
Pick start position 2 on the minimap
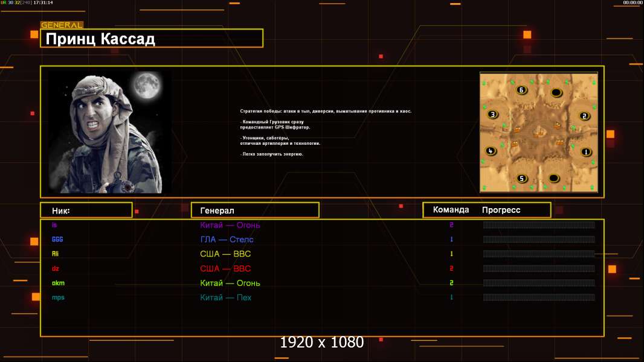coord(584,116)
